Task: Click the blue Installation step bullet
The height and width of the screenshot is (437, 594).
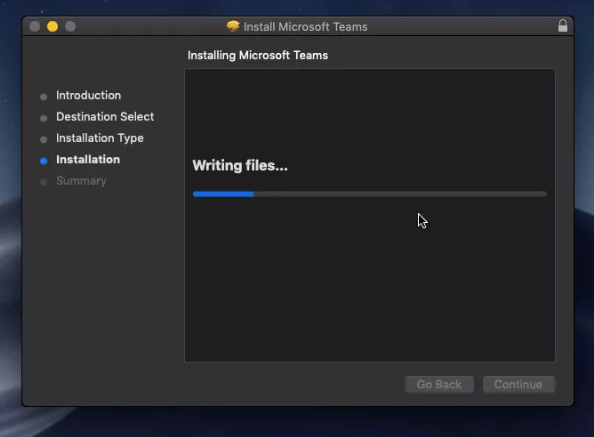Action: pyautogui.click(x=44, y=161)
